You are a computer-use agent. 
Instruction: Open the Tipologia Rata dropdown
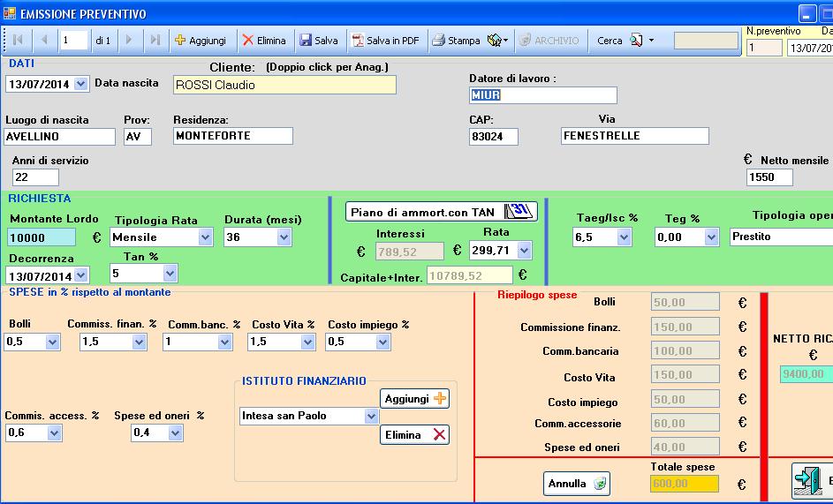(x=206, y=237)
